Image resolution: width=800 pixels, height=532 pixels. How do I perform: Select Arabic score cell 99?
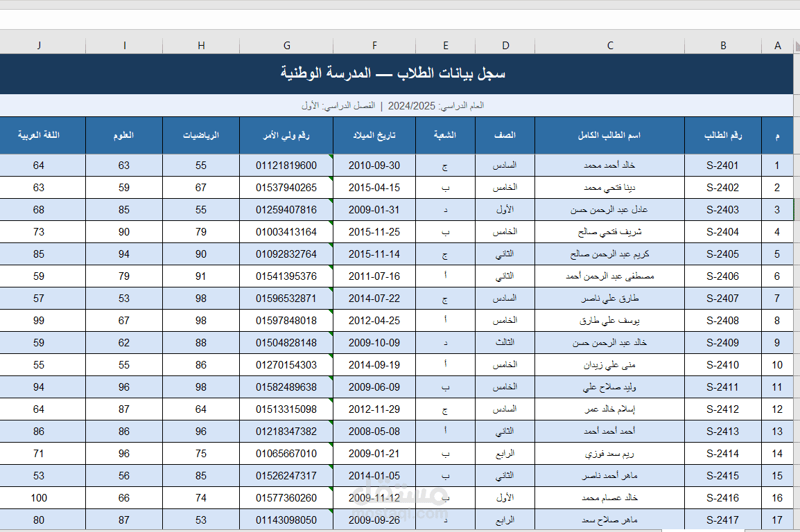pos(43,321)
